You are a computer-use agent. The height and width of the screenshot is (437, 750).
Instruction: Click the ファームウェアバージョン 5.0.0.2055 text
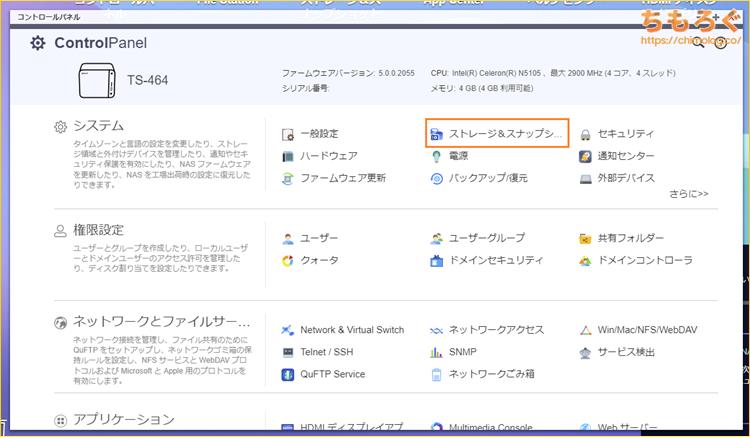[348, 73]
